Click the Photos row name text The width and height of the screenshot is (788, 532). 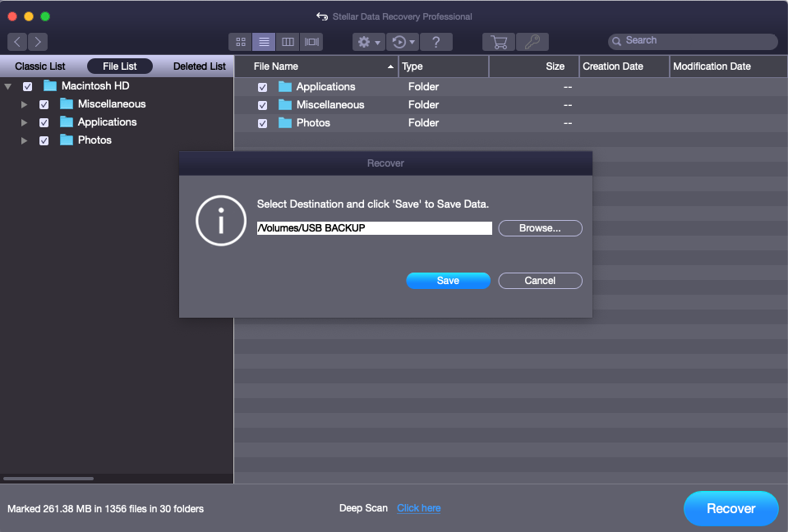coord(313,122)
